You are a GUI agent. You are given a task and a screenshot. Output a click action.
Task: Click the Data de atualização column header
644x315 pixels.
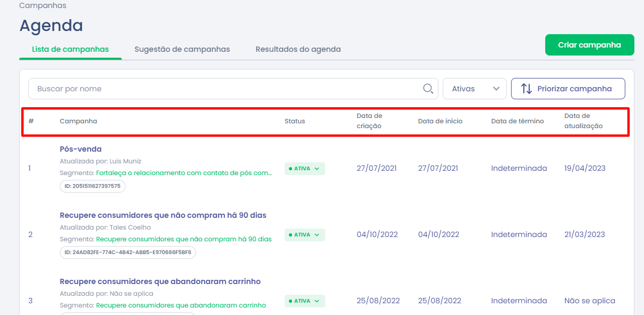584,121
